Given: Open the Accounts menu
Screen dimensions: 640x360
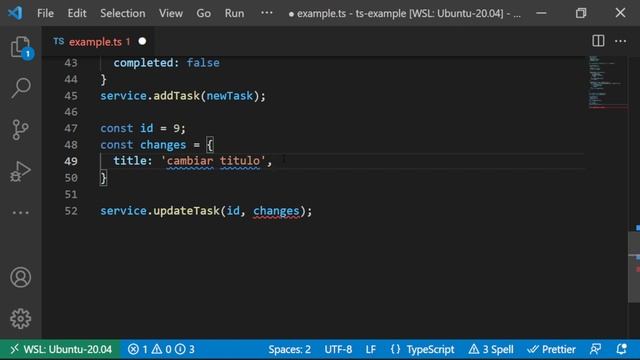Looking at the screenshot, I should pos(20,277).
